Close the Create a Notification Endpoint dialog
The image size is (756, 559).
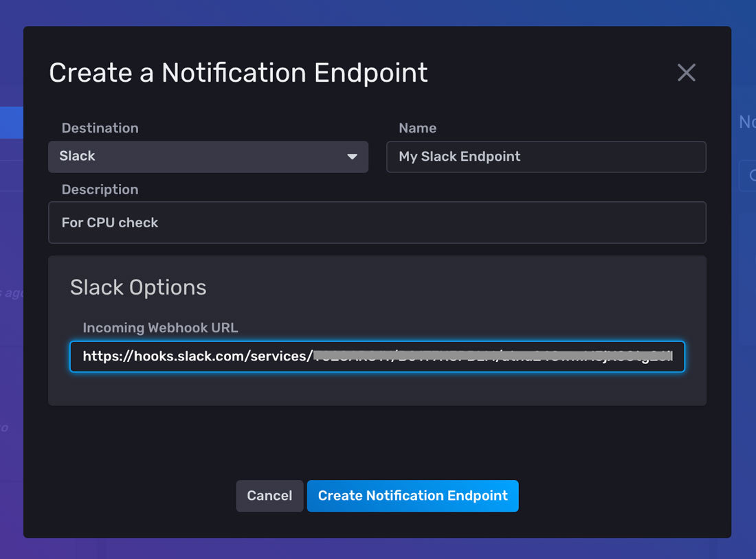click(x=686, y=73)
